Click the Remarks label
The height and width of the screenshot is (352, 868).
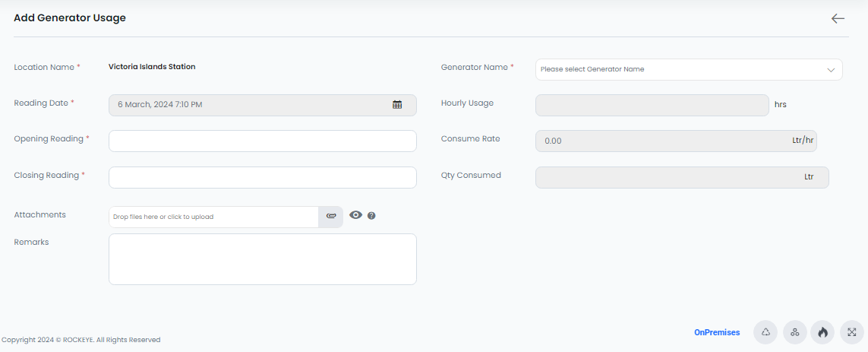click(31, 243)
